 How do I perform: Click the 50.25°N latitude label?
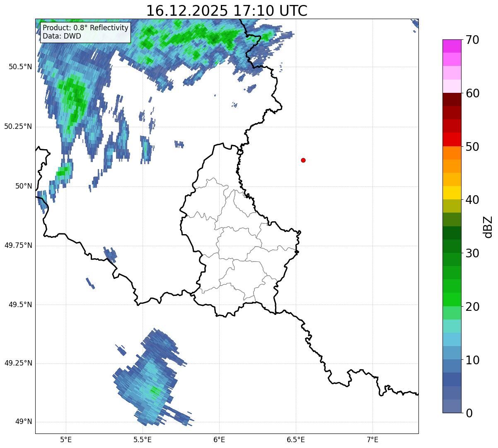pos(18,126)
